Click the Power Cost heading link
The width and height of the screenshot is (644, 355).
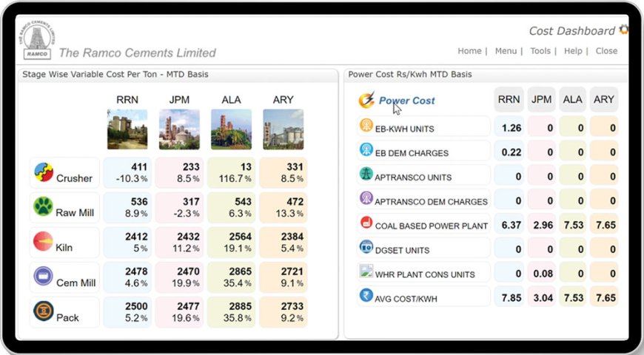406,101
